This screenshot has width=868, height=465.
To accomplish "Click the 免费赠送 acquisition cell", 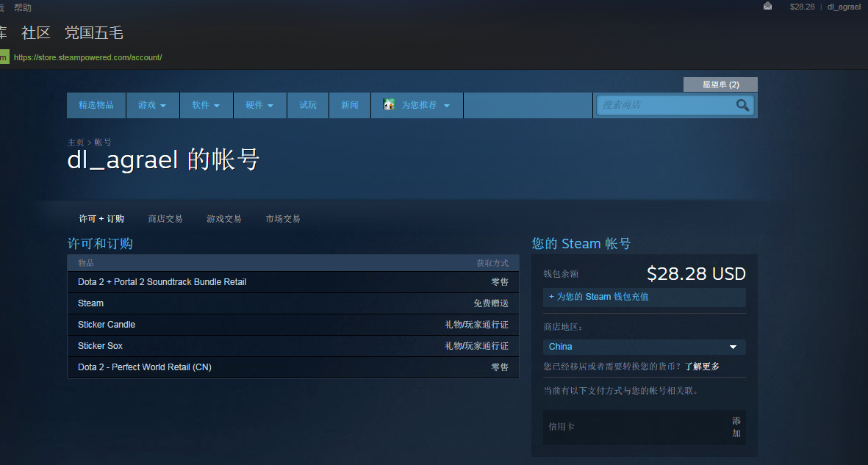I will point(491,303).
